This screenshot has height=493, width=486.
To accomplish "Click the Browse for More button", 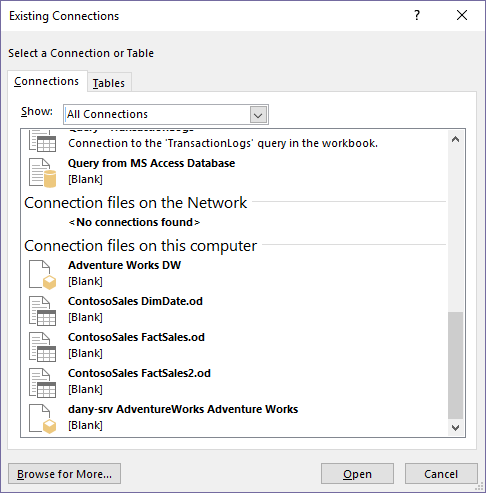I will click(64, 473).
